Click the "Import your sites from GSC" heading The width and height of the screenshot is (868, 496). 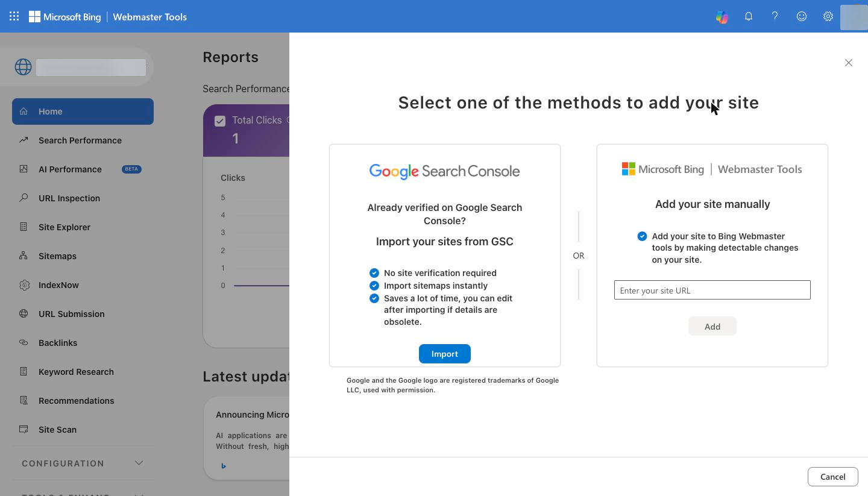click(445, 242)
